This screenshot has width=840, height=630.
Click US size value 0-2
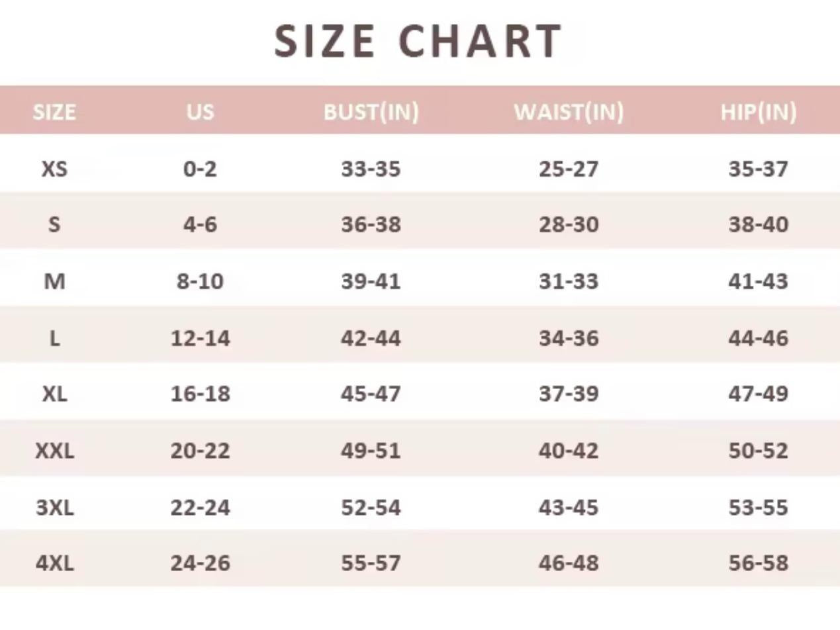click(x=200, y=169)
